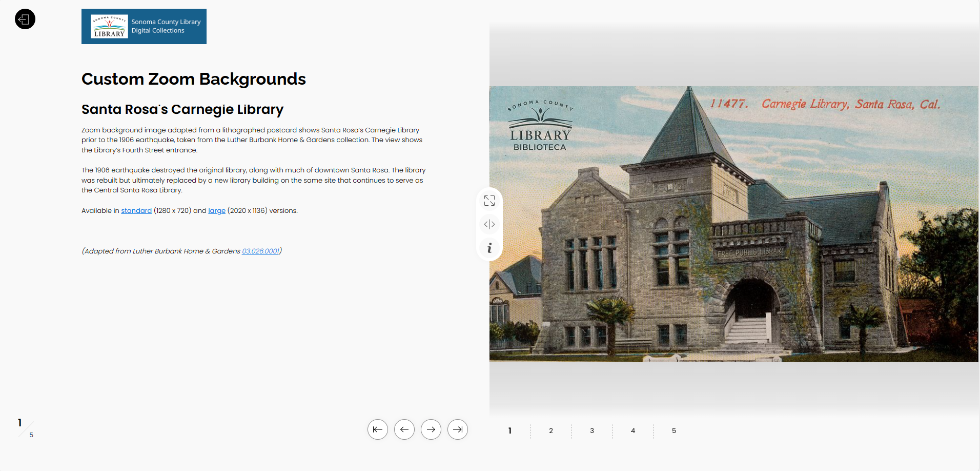Open the 'standard' 1280 x 720 version link

(136, 210)
